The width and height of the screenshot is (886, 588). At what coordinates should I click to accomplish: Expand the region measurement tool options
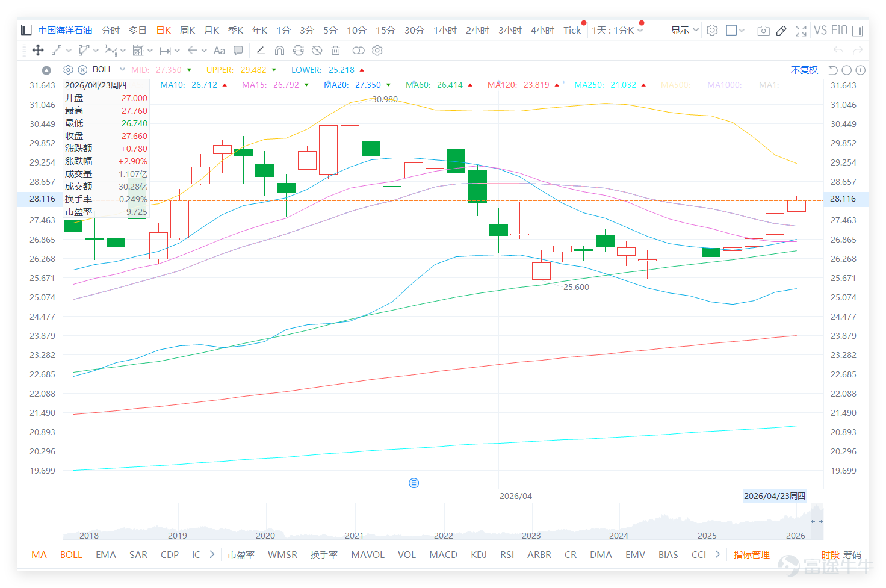pos(150,51)
